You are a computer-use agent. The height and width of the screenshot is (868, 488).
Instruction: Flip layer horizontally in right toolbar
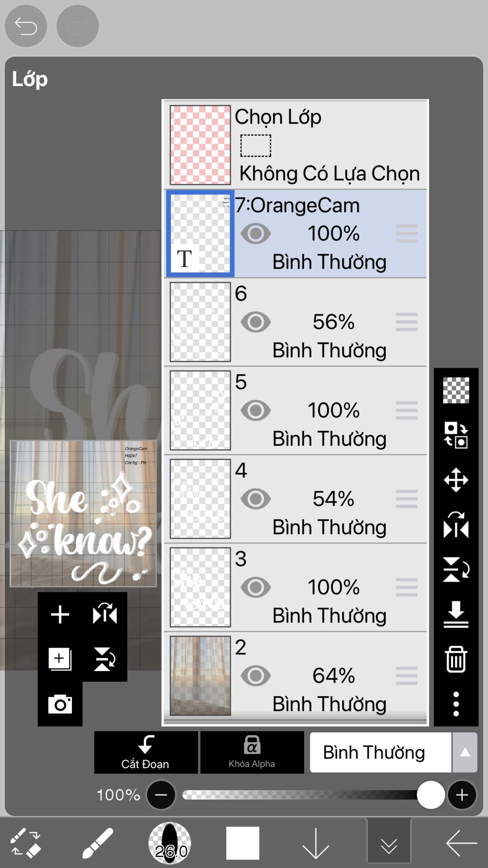pyautogui.click(x=456, y=525)
